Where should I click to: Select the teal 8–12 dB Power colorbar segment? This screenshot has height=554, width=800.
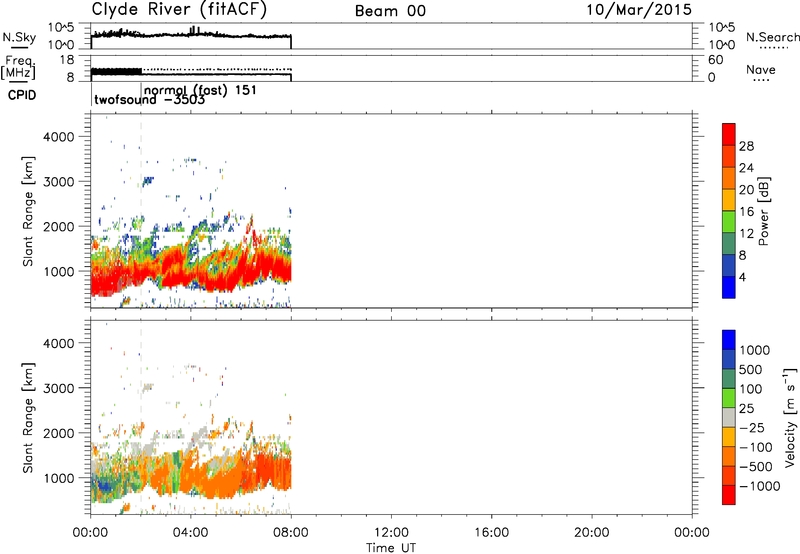729,244
